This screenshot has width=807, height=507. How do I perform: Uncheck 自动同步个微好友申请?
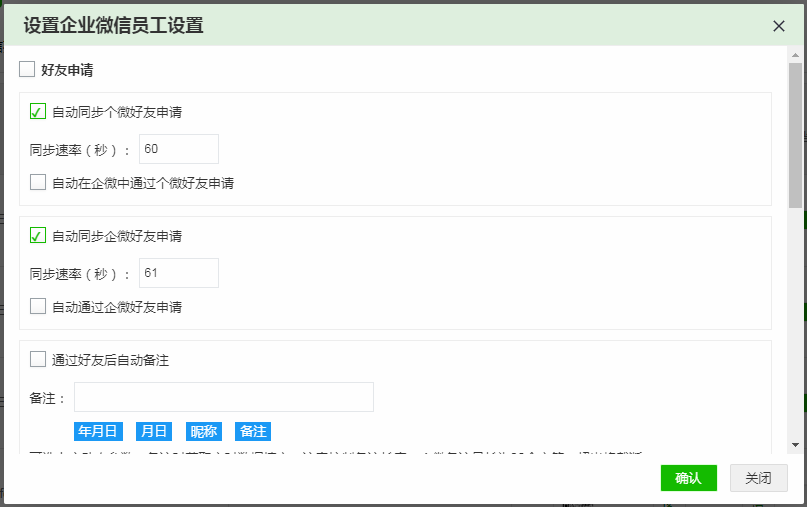pyautogui.click(x=38, y=112)
